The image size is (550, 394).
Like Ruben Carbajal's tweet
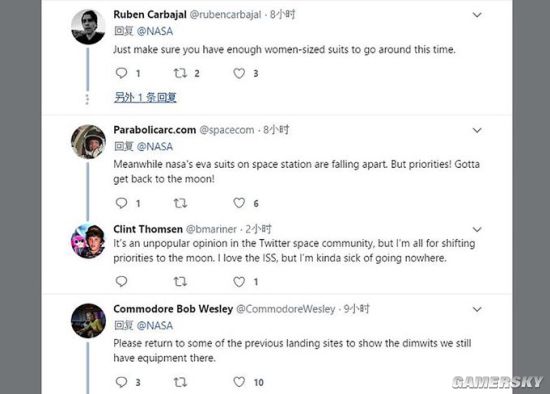pos(239,73)
